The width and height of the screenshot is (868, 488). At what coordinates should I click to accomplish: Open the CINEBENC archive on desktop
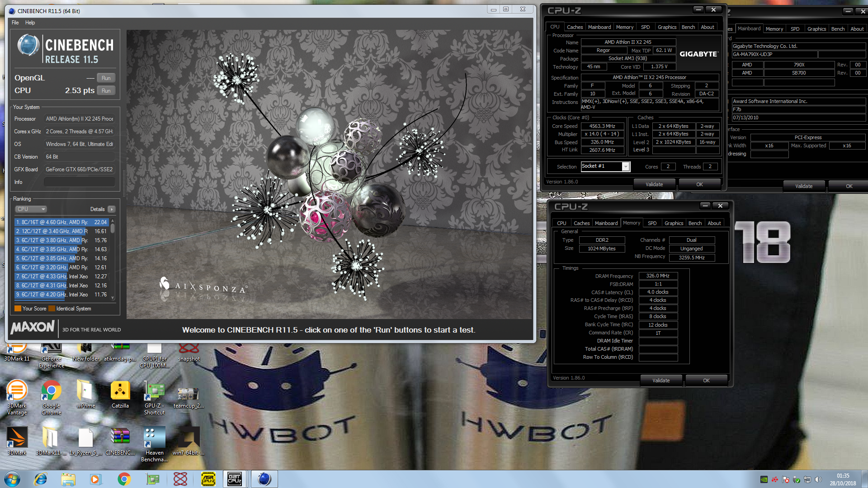click(x=120, y=441)
